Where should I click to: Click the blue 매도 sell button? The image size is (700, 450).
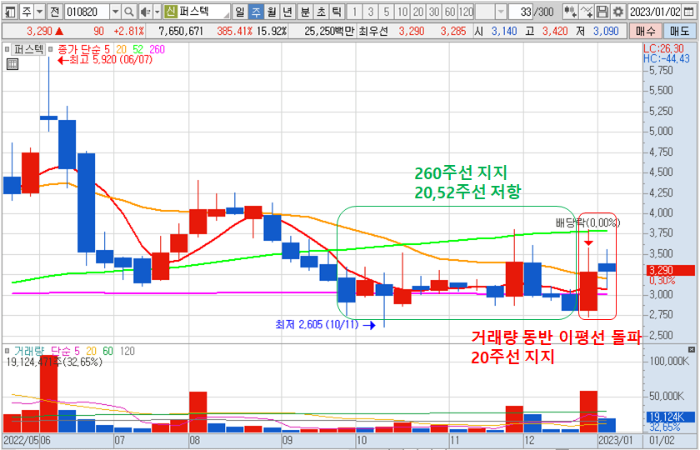point(679,31)
